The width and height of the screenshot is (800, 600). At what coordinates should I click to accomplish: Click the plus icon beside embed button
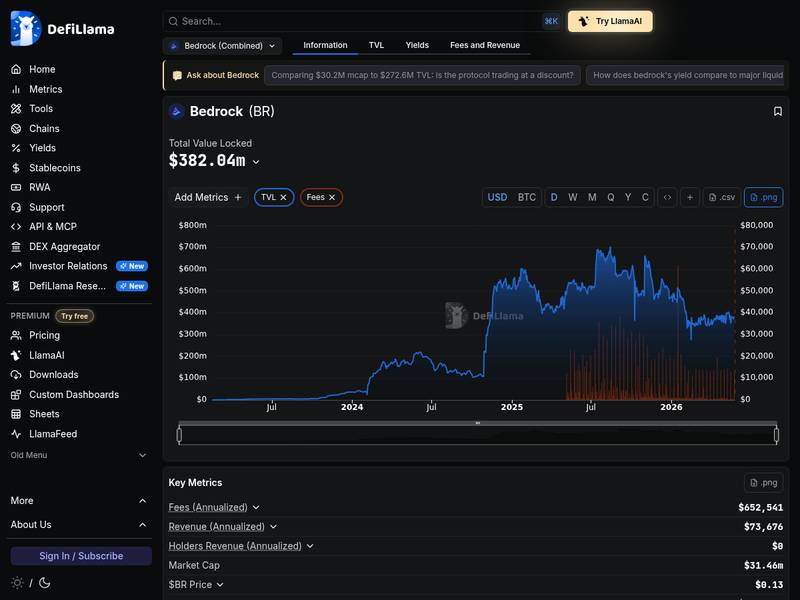click(690, 197)
